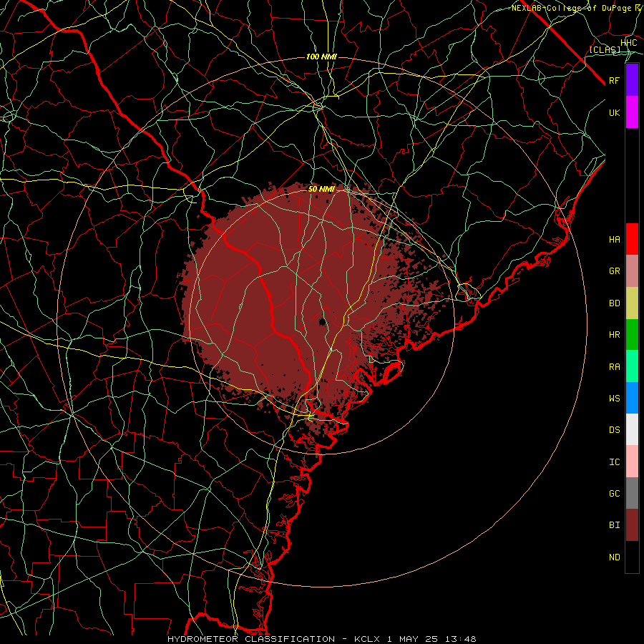
Task: Click the RA light green legend swatch
Action: 632,366
